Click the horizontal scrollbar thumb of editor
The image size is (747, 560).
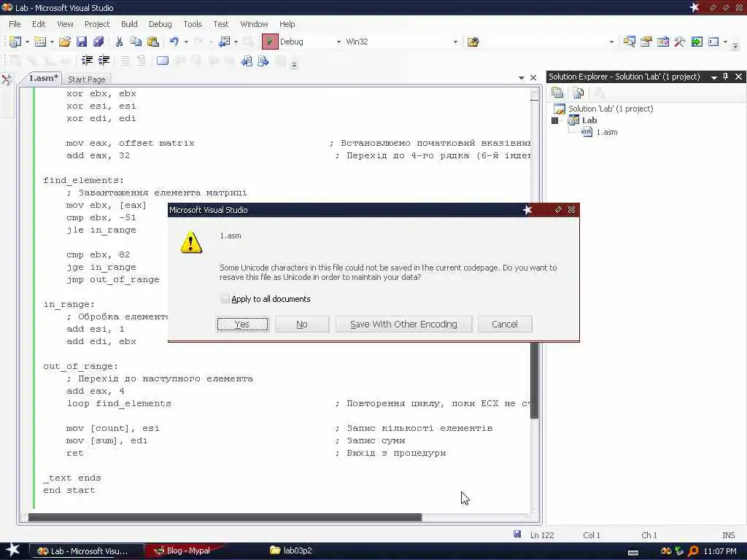click(225, 517)
